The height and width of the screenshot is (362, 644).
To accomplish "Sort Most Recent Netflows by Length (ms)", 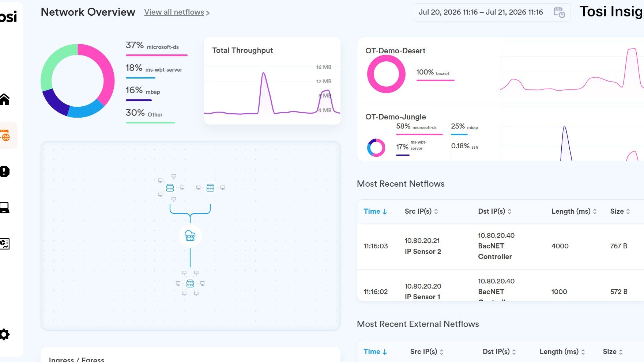I will coord(574,211).
